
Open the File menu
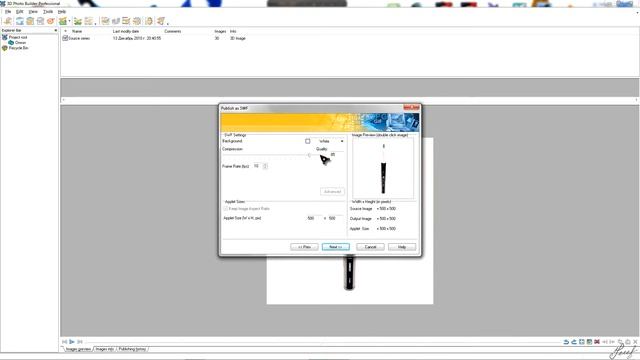[x=8, y=12]
